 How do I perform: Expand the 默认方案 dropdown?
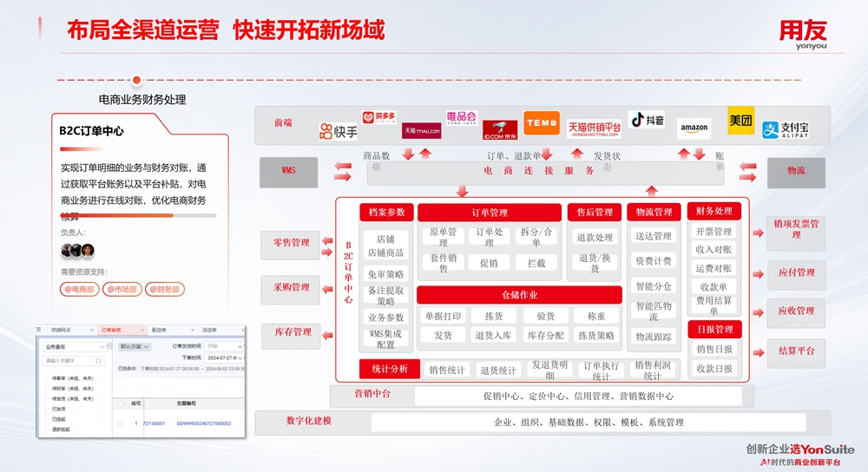(x=135, y=347)
